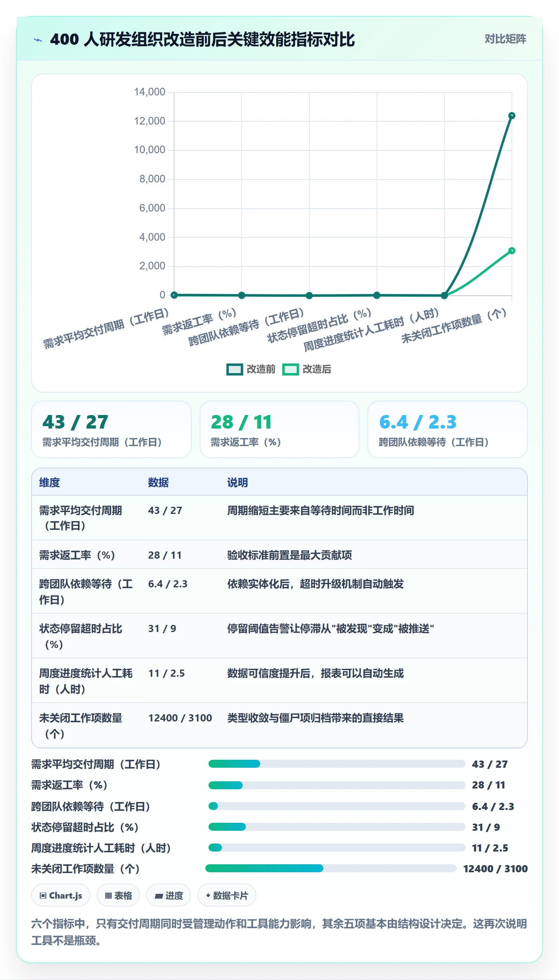Click the 6.4 / 2.3 value beside the progress bar
The width and height of the screenshot is (559, 980).
click(x=493, y=806)
